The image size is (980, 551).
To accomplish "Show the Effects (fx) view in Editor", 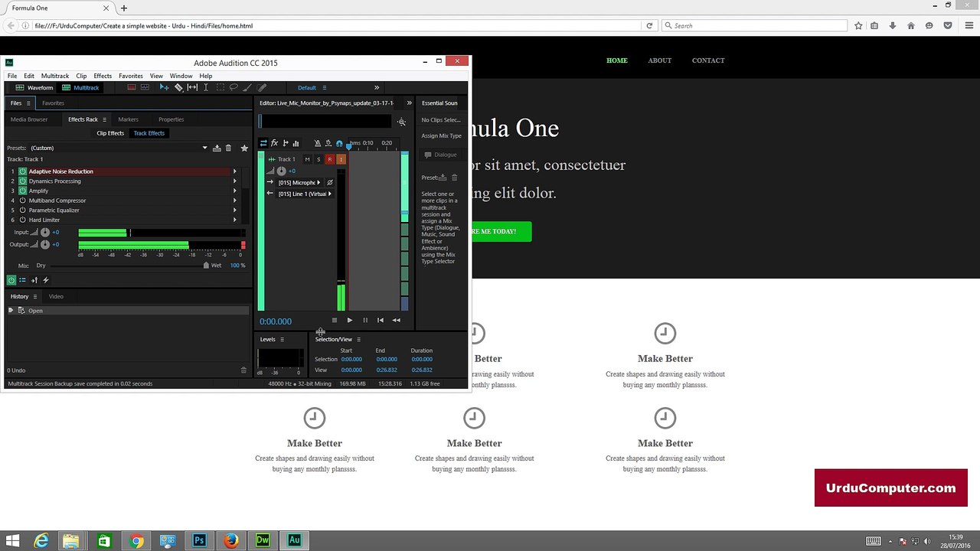I will [x=274, y=143].
